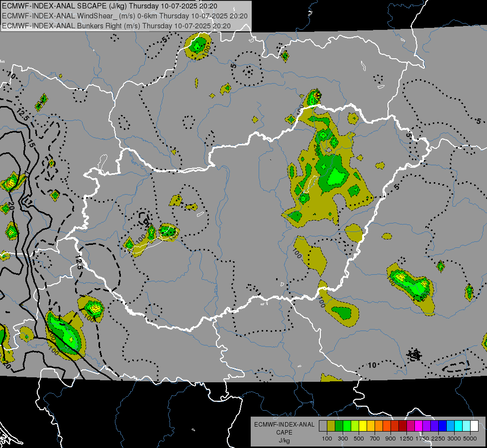Click the WindShear 0-6km title line
The image size is (487, 448).
(125, 16)
